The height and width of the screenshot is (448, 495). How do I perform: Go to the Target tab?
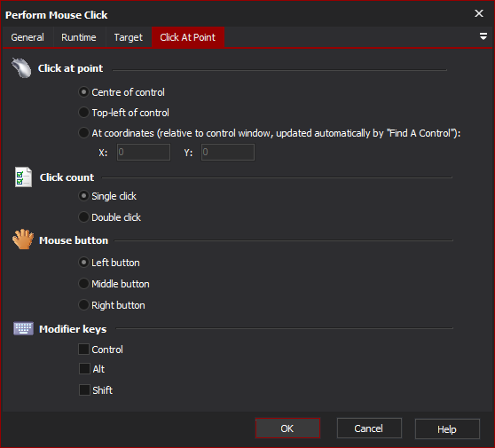coord(128,37)
